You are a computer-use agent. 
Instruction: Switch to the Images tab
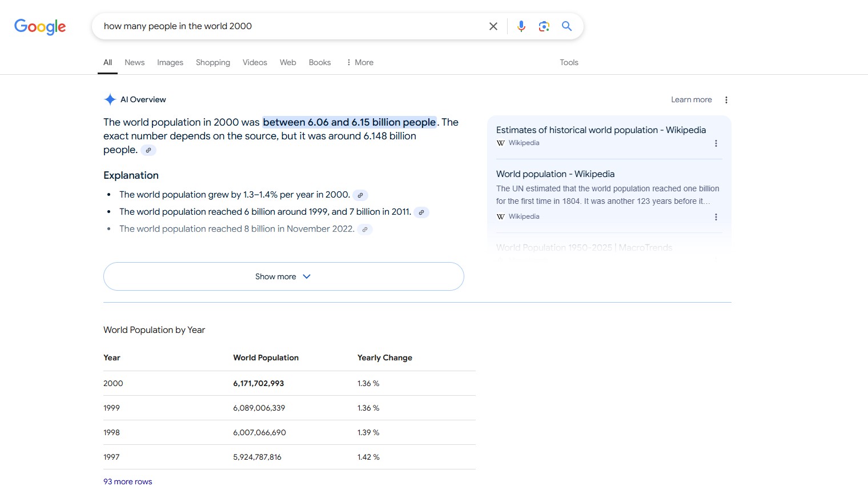(170, 62)
